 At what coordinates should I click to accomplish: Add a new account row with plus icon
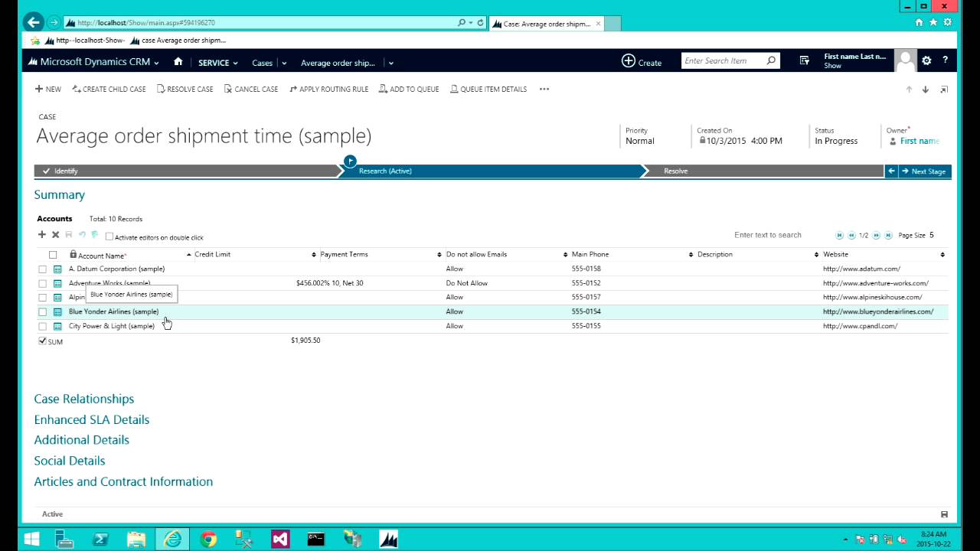42,235
